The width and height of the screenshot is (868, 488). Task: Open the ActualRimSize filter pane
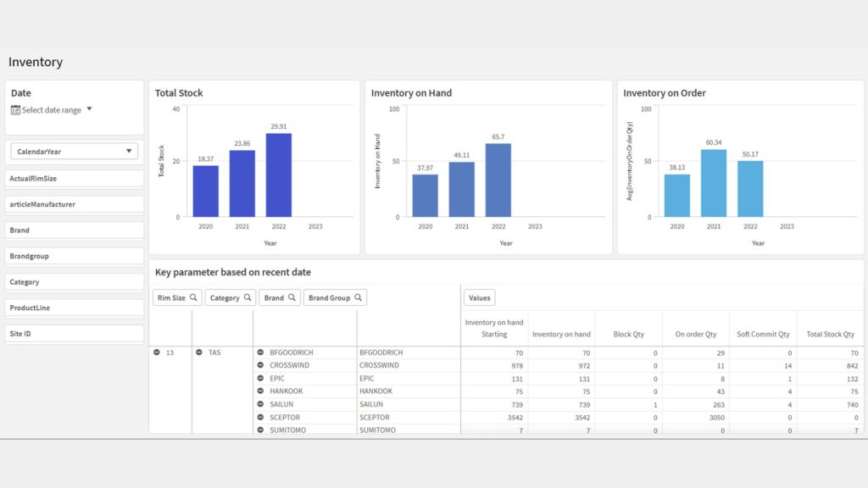(x=74, y=179)
